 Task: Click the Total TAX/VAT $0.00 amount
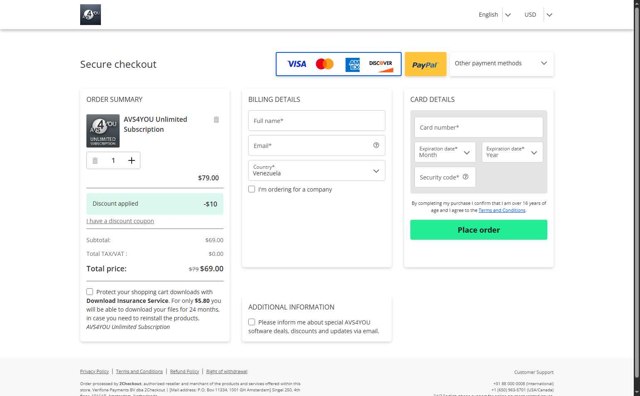pos(216,254)
